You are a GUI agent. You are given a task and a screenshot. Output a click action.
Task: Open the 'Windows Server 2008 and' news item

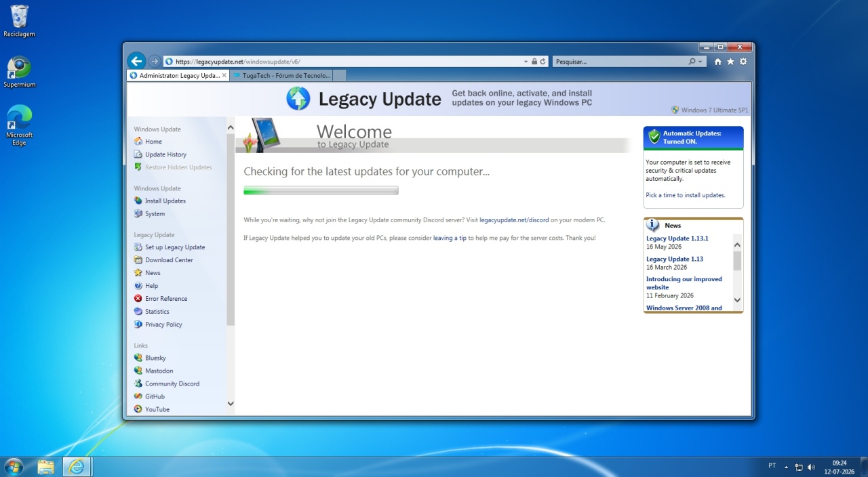[x=684, y=308]
